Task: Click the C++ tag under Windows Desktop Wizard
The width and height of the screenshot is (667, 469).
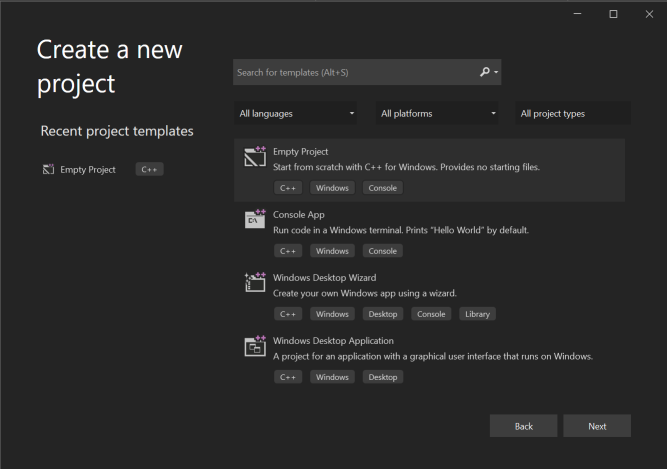Action: click(x=288, y=314)
